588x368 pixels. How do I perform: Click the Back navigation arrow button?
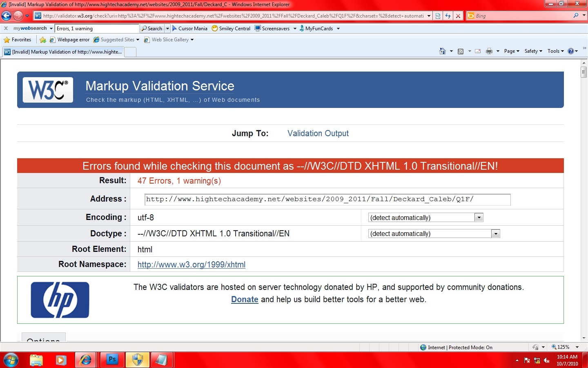[7, 16]
